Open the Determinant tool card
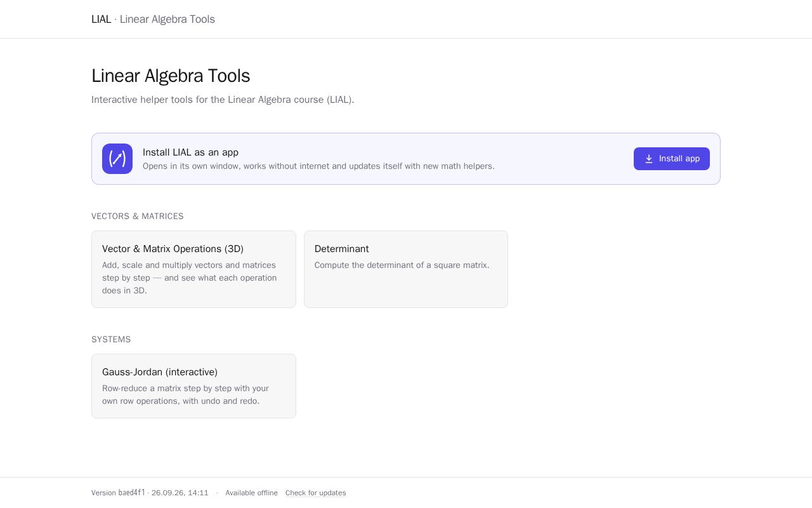The height and width of the screenshot is (508, 812). click(x=406, y=269)
